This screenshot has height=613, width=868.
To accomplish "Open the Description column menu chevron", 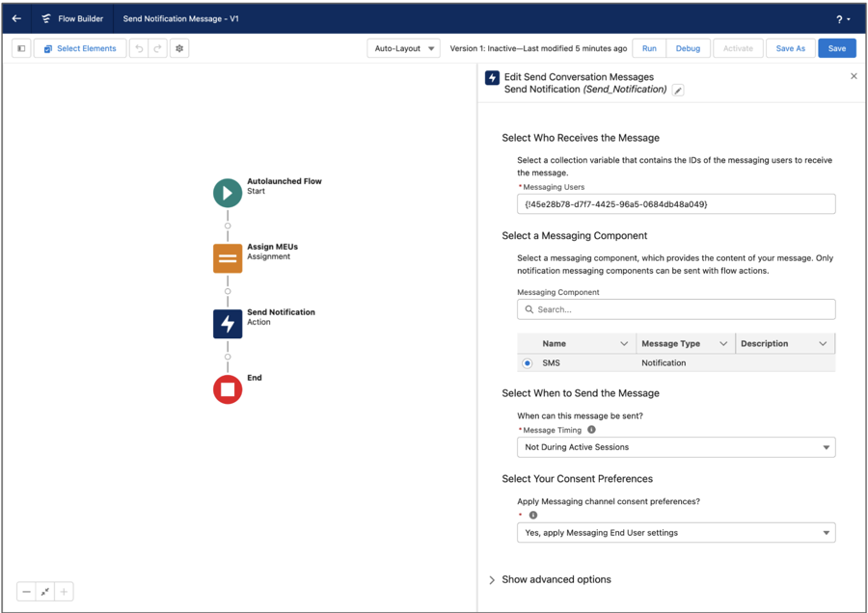I will pos(823,343).
